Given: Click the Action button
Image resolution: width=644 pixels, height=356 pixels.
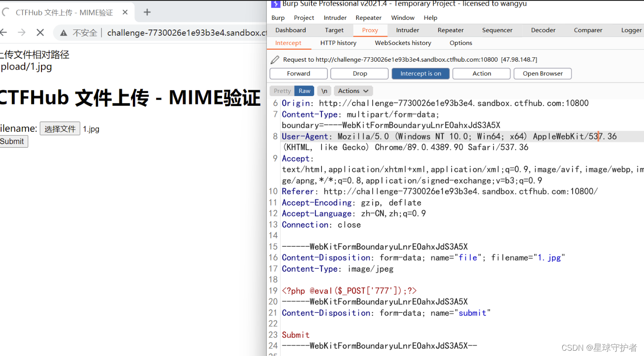Looking at the screenshot, I should pos(482,74).
